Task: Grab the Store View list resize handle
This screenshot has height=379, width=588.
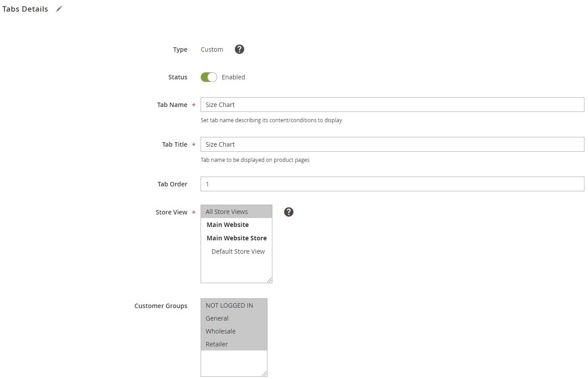Action: 269,280
